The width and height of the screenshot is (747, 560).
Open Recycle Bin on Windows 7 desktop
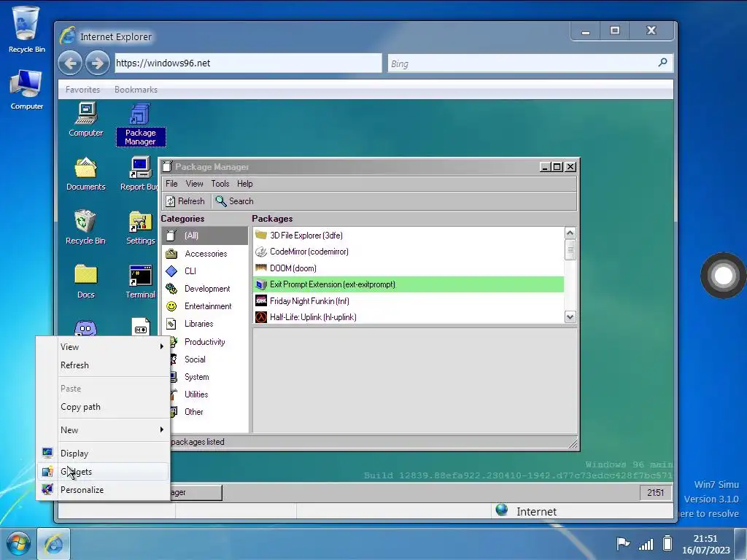pyautogui.click(x=26, y=29)
